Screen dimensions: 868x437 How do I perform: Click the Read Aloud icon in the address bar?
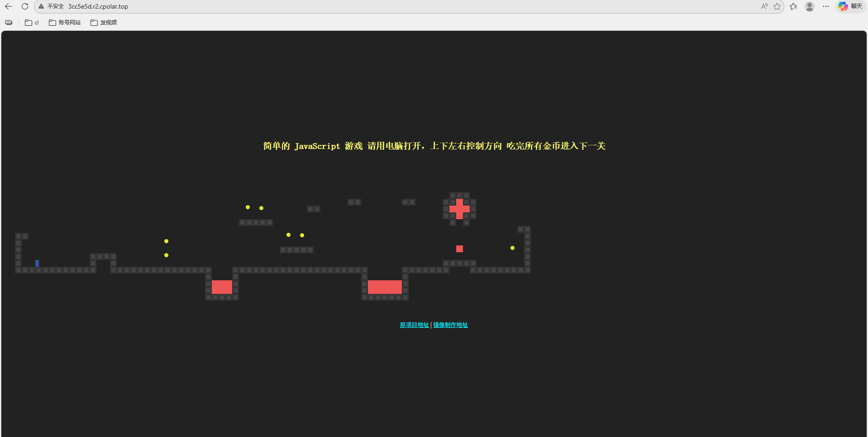[764, 6]
